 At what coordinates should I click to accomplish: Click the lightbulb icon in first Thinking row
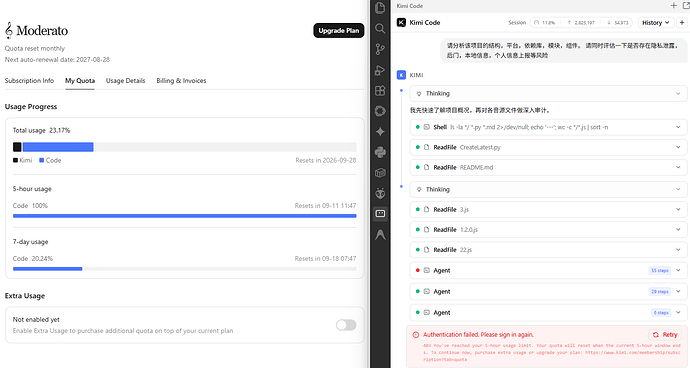point(419,94)
